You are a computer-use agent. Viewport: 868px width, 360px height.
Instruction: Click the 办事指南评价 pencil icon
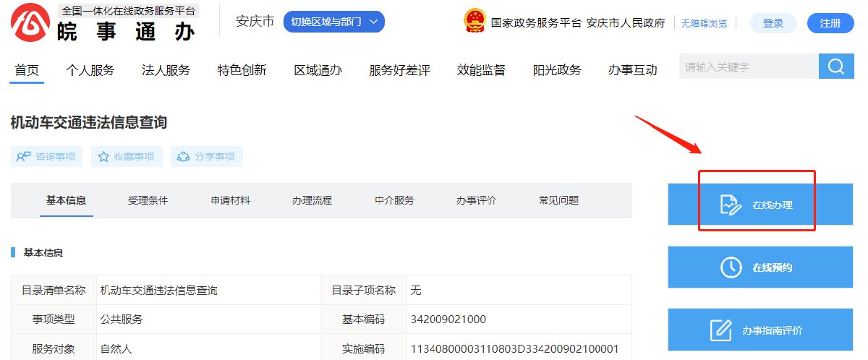pos(720,330)
